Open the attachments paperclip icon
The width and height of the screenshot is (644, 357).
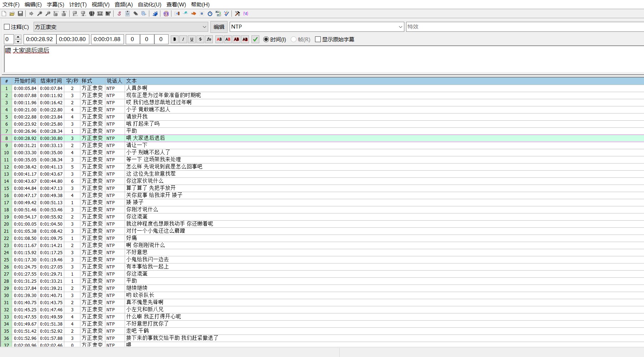136,14
